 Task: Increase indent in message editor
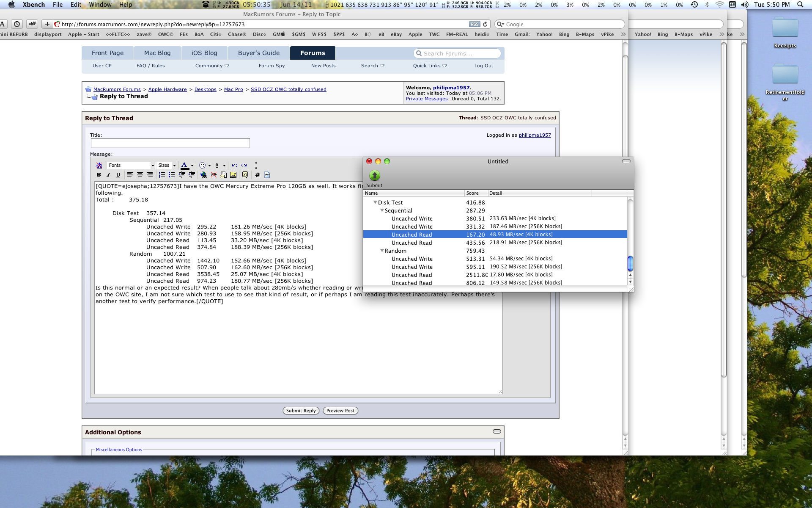pyautogui.click(x=192, y=175)
